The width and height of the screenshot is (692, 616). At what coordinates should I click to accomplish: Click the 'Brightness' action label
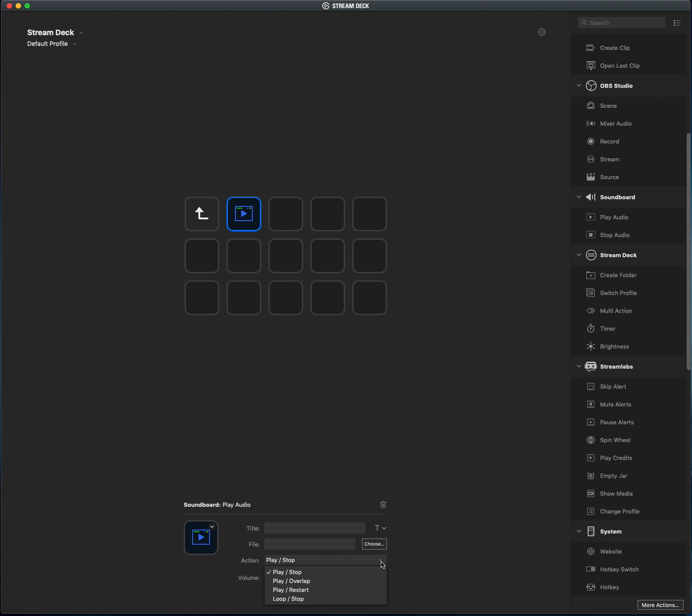pyautogui.click(x=614, y=346)
